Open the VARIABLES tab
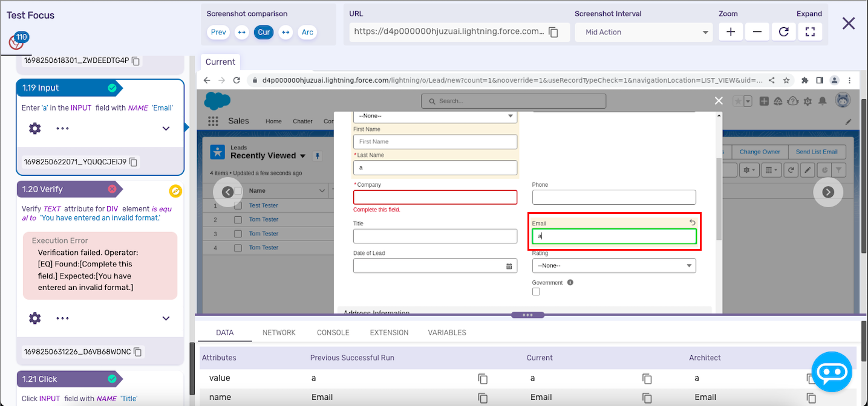The width and height of the screenshot is (868, 406). click(447, 332)
